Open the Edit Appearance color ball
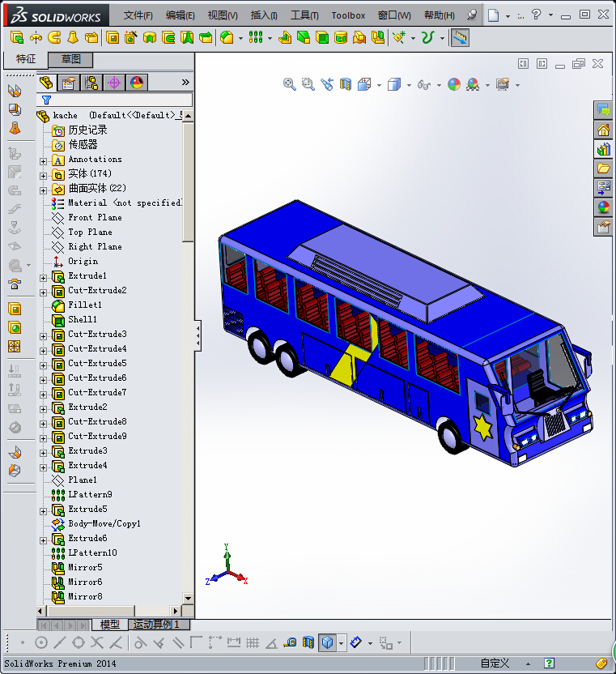The height and width of the screenshot is (674, 616). tap(454, 84)
